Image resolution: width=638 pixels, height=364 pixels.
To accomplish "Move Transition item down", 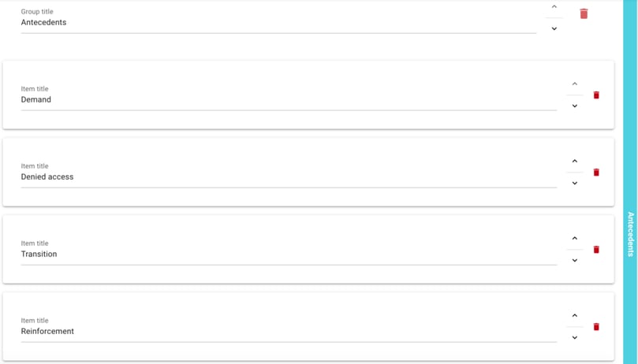I will (x=575, y=260).
